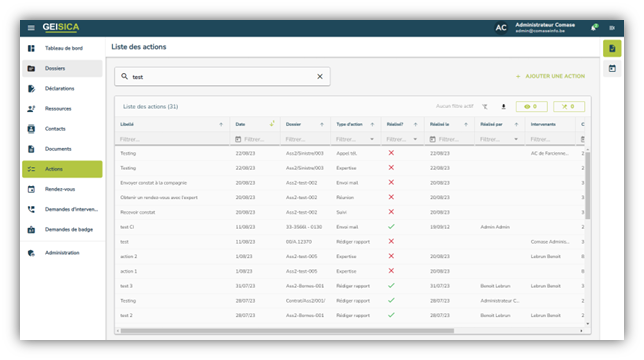The image size is (644, 360).
Task: Click the Admin Admin cell
Action: tap(495, 227)
